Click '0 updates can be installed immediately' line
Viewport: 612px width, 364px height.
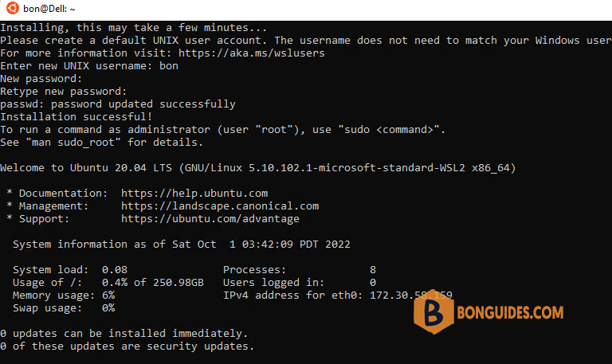124,334
